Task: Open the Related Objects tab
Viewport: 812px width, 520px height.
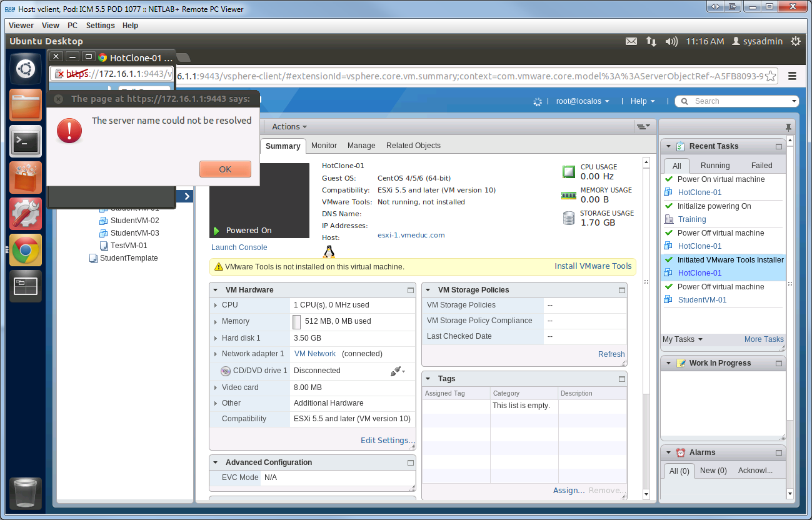Action: pos(413,146)
